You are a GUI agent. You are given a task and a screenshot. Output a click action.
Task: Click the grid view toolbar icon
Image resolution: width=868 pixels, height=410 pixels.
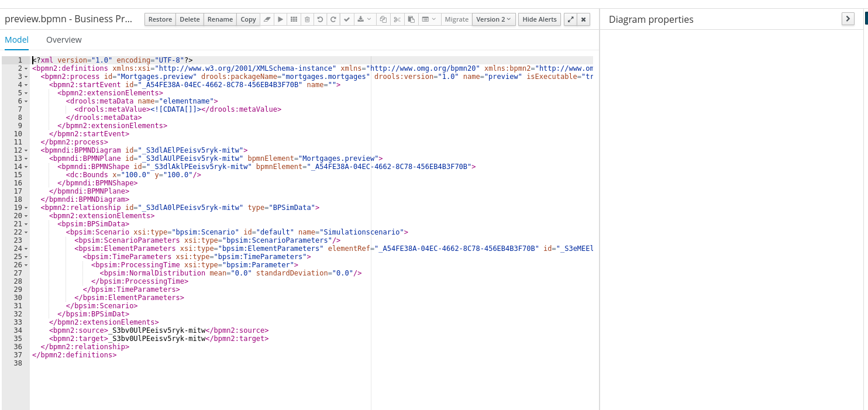coord(294,19)
